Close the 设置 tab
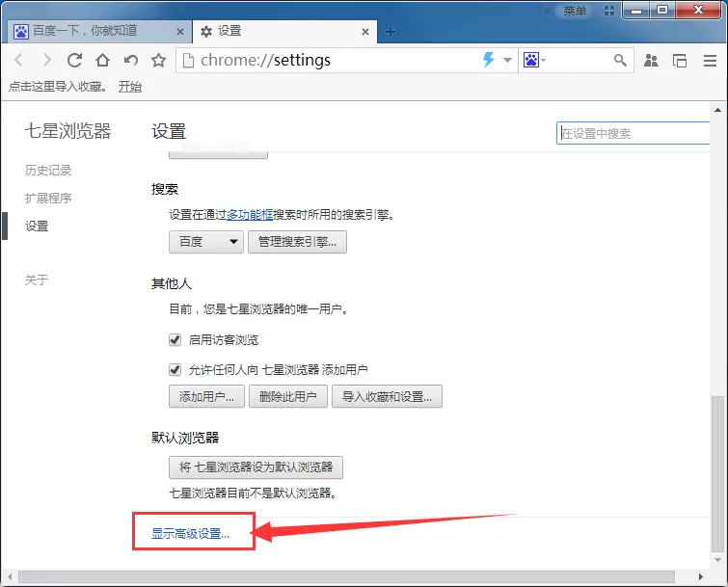Image resolution: width=728 pixels, height=587 pixels. [365, 32]
